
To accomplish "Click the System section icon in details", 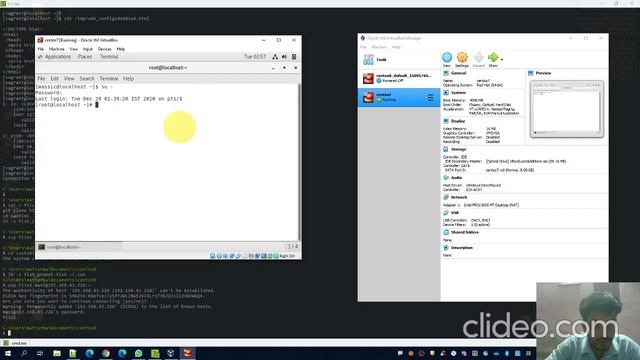I will tap(446, 93).
